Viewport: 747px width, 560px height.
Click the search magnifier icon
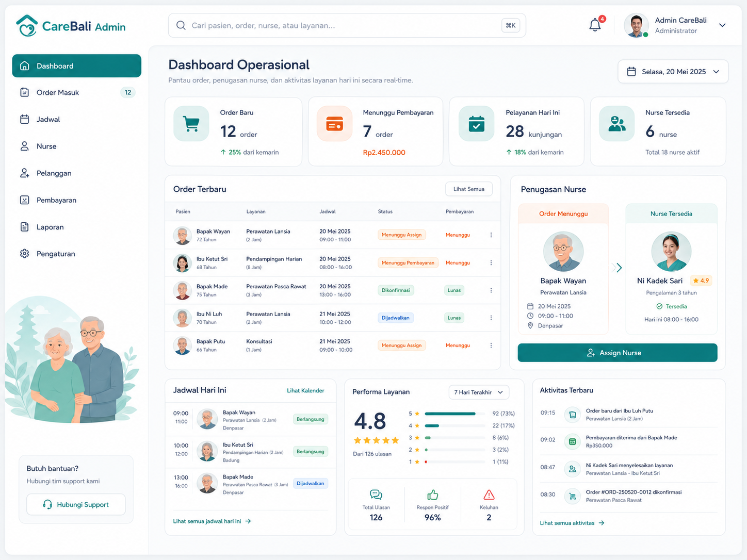coord(181,25)
